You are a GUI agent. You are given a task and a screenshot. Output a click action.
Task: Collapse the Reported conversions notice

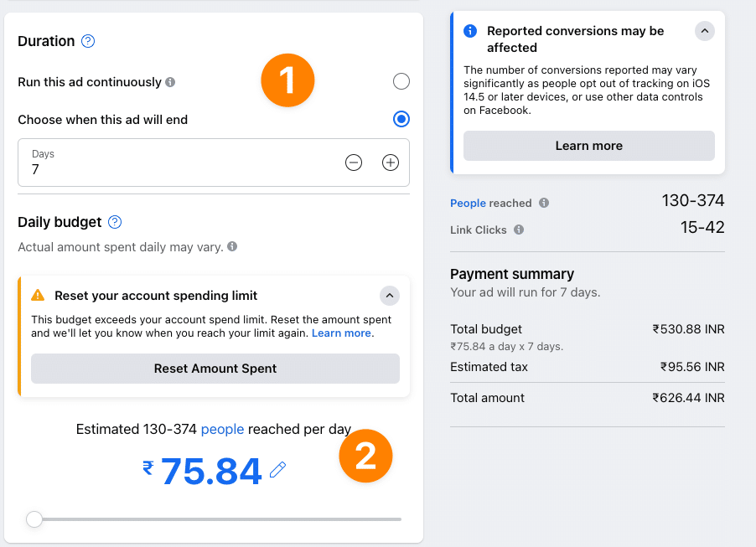[x=705, y=31]
